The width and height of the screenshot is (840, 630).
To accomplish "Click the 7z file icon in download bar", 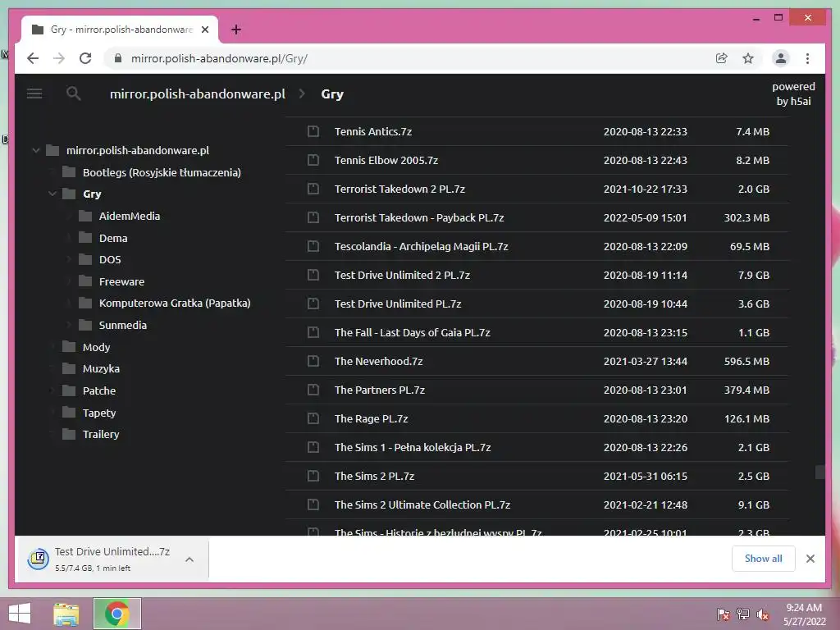I will coord(39,559).
